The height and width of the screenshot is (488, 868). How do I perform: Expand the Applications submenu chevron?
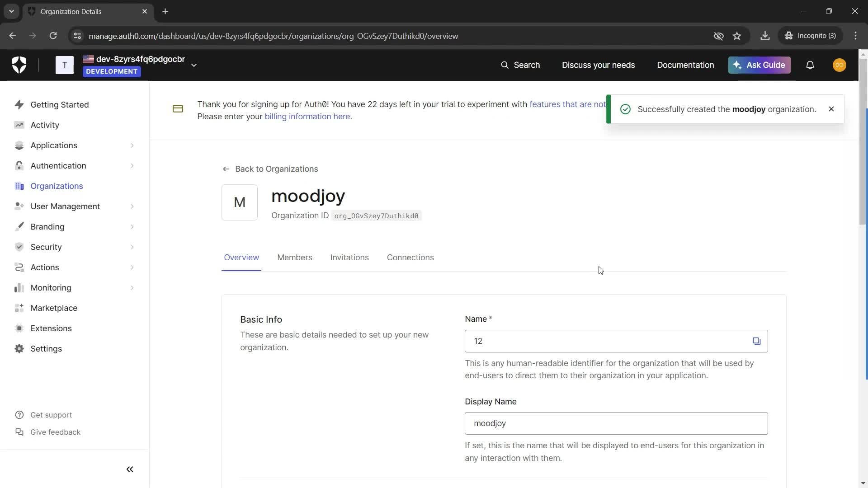(x=132, y=145)
